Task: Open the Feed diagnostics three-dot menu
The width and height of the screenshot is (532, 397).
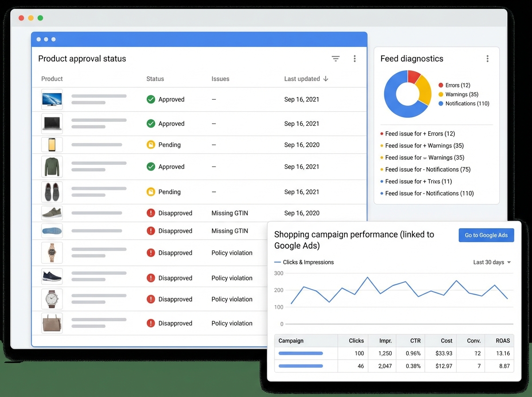Action: pyautogui.click(x=487, y=58)
